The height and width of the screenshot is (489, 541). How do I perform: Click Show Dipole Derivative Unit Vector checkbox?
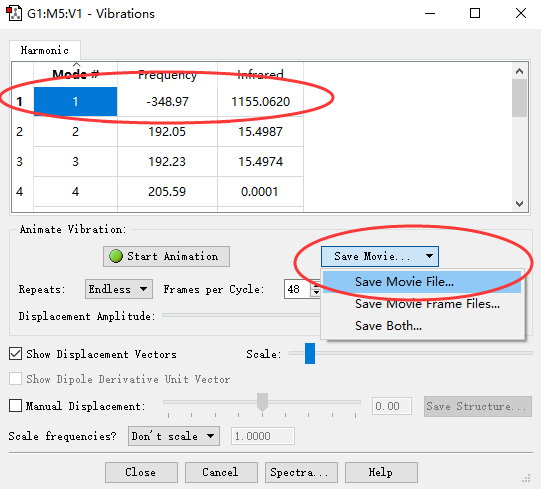pyautogui.click(x=16, y=379)
